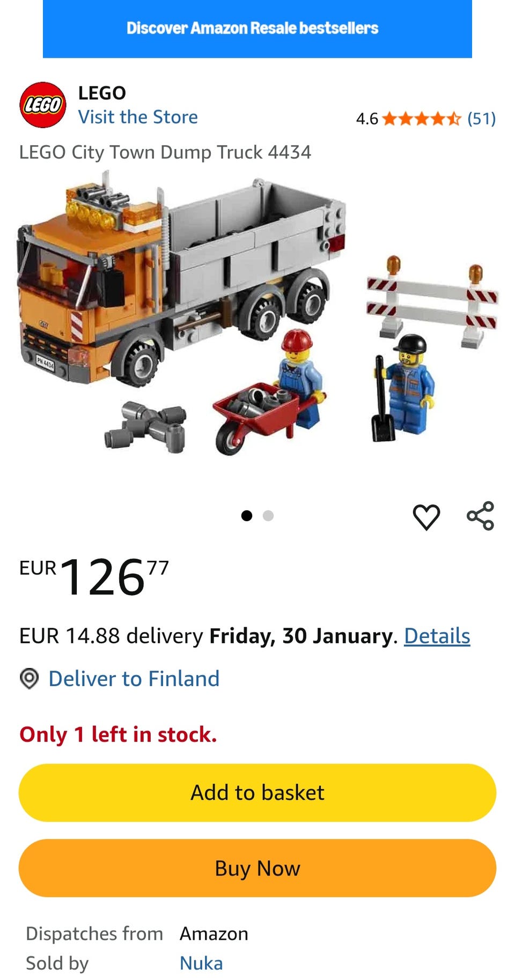This screenshot has width=515, height=980.
Task: Tap the 4.6 rating number
Action: [x=367, y=118]
